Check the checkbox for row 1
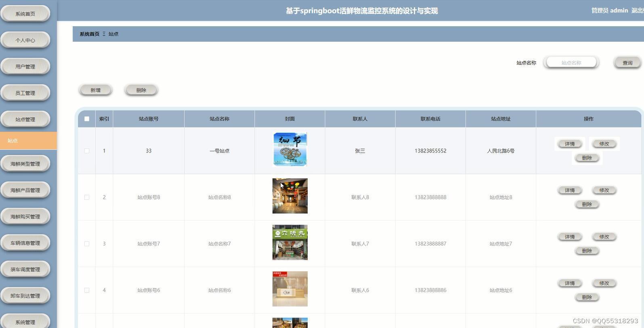 87,150
